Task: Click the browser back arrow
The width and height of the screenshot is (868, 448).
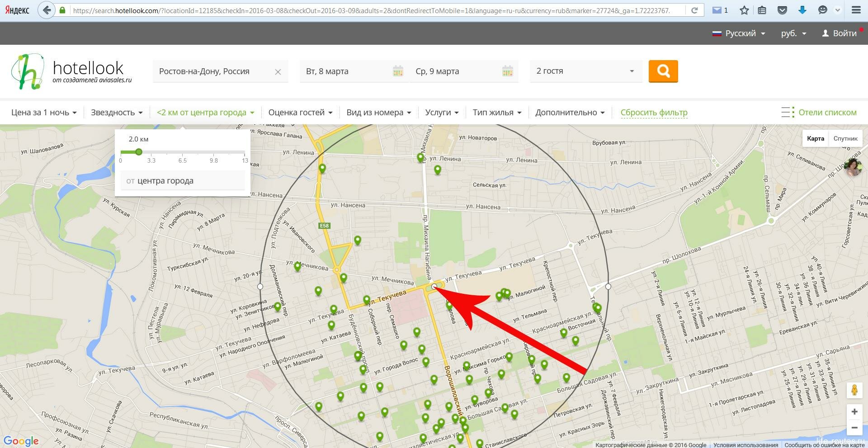Action: click(47, 10)
